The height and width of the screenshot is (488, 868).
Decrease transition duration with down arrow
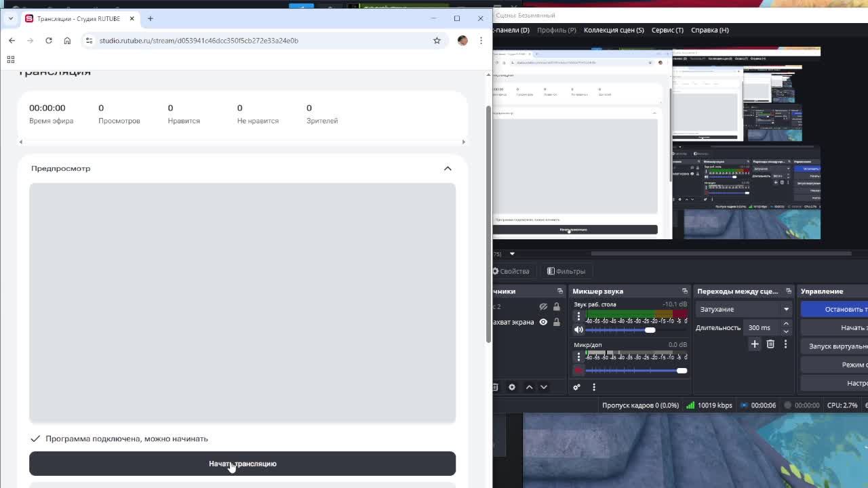pyautogui.click(x=786, y=331)
